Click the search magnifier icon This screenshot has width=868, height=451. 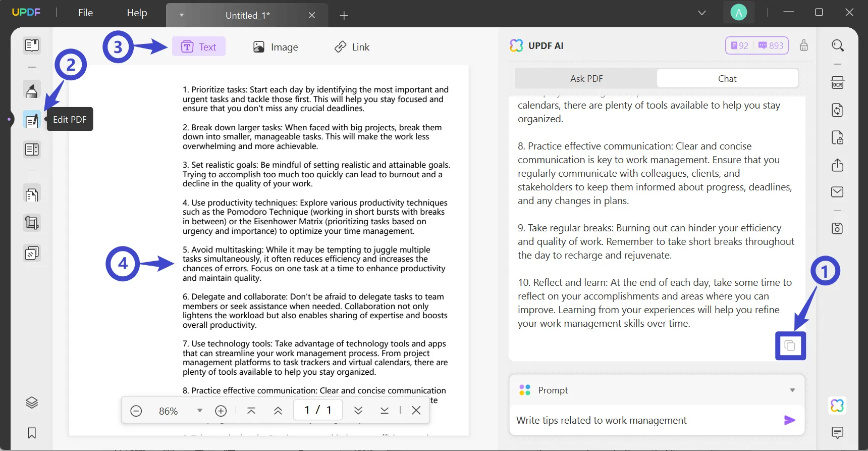pyautogui.click(x=838, y=45)
